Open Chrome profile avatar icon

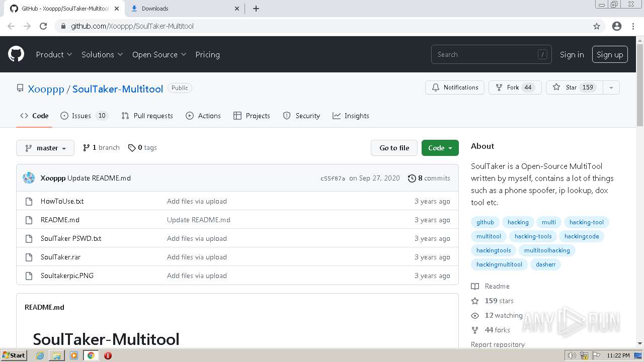(x=617, y=26)
